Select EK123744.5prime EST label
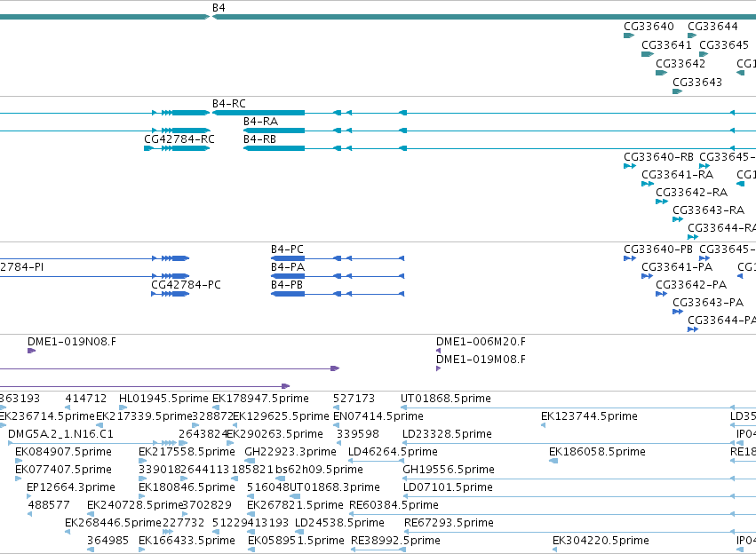756x554 pixels. pos(589,416)
